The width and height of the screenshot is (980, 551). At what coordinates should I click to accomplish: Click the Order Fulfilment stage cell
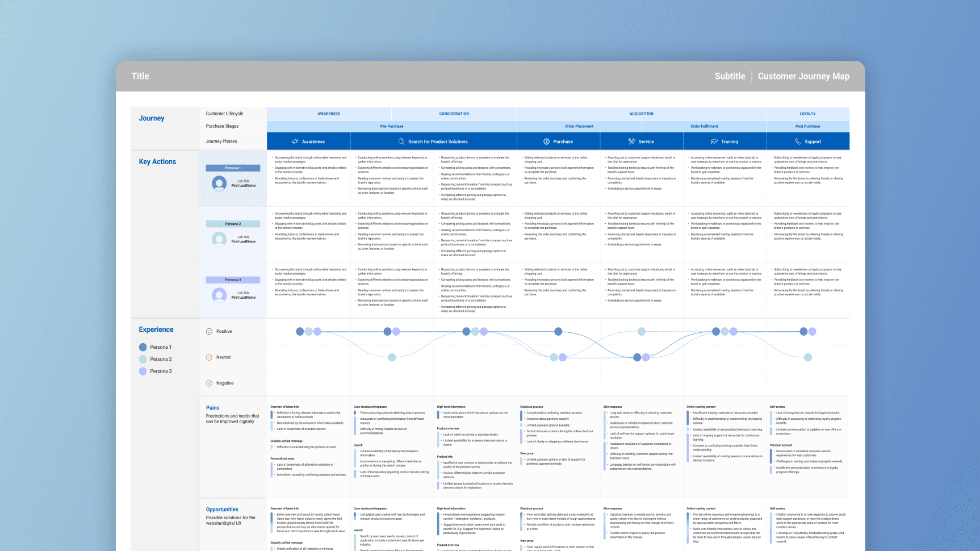tap(704, 126)
